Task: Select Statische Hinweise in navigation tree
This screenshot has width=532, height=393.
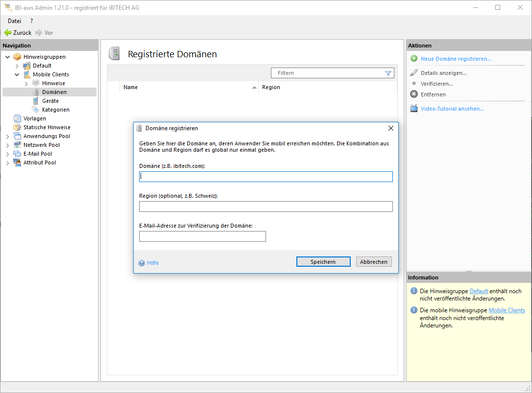Action: [47, 127]
